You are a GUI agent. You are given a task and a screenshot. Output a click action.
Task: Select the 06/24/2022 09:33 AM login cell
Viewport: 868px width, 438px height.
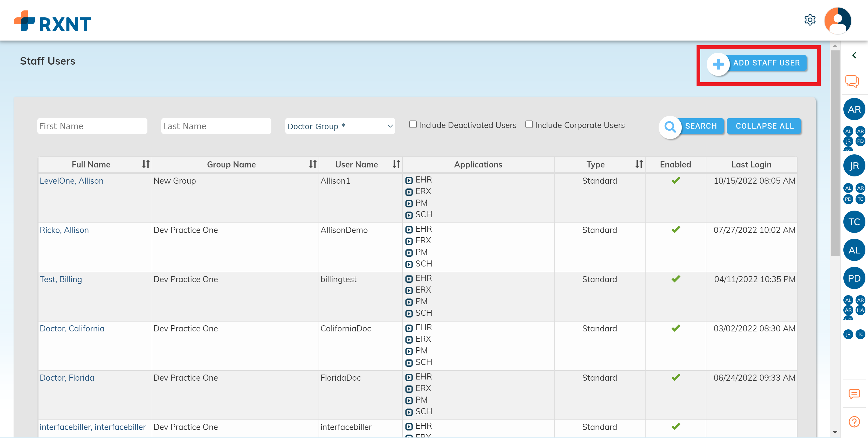click(751, 395)
